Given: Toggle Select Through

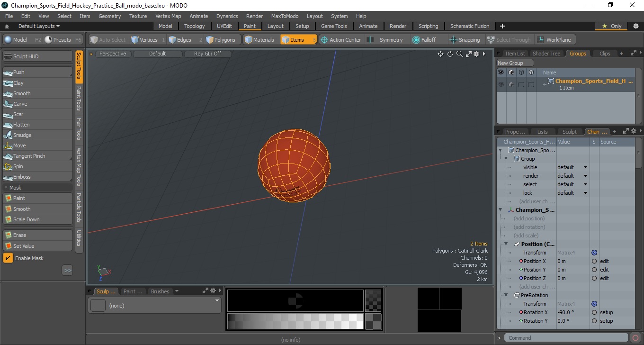Looking at the screenshot, I should [509, 40].
